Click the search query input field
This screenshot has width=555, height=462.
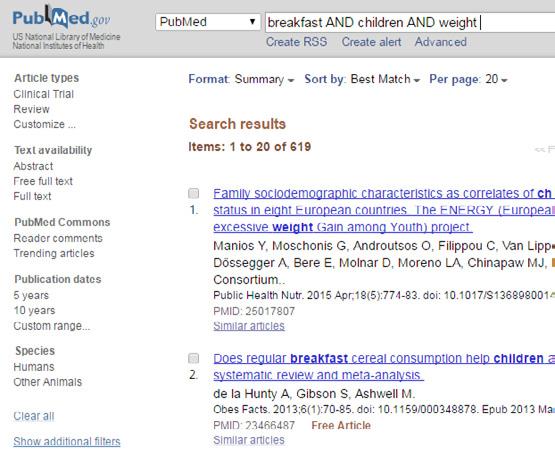(410, 22)
